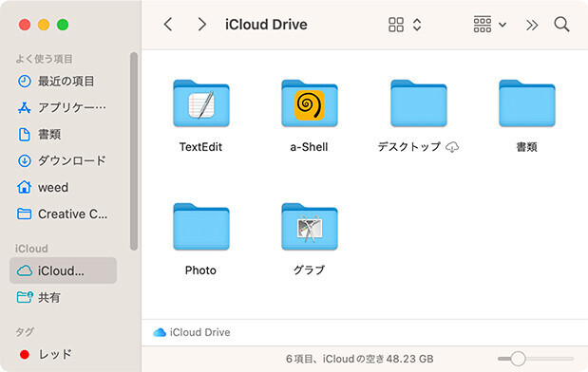Select the グラブ folder icon

click(310, 227)
